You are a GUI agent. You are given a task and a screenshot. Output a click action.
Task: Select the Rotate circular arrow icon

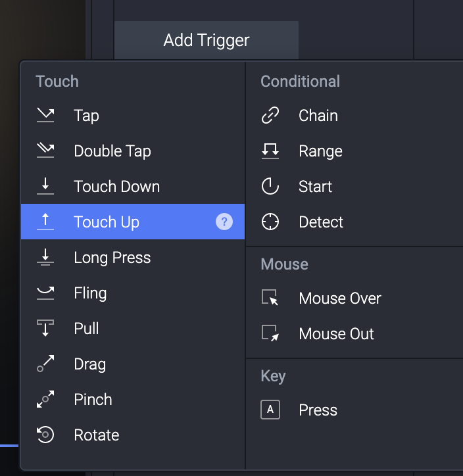point(45,435)
